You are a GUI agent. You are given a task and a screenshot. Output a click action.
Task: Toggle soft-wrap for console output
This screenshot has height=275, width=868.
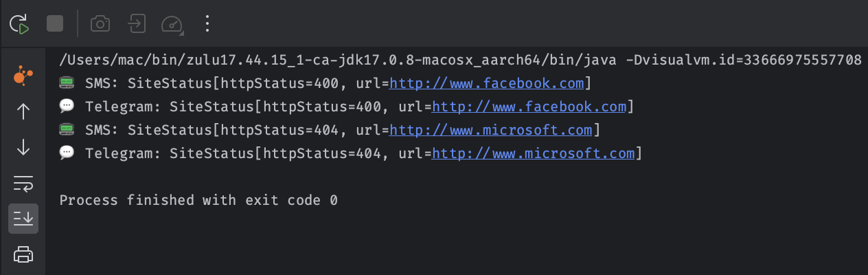coord(23,183)
